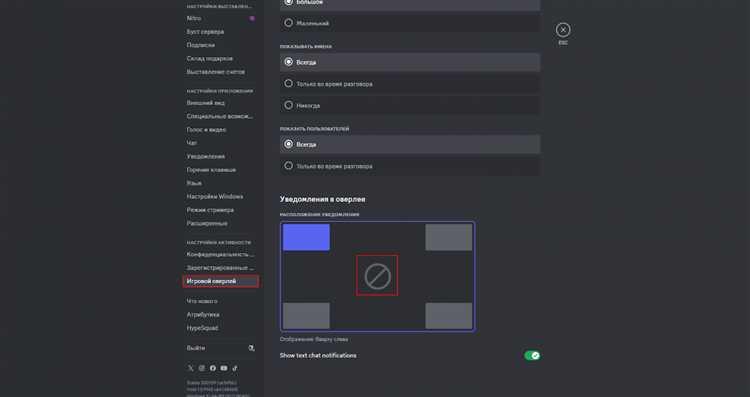Open Discord's YouTube social link icon
Screen dimensions: 750x397
(x=224, y=368)
